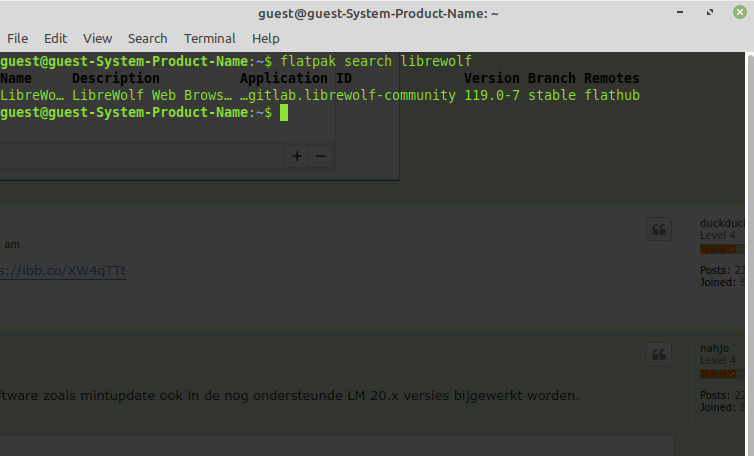Maximize the terminal window
The height and width of the screenshot is (456, 754).
point(710,12)
